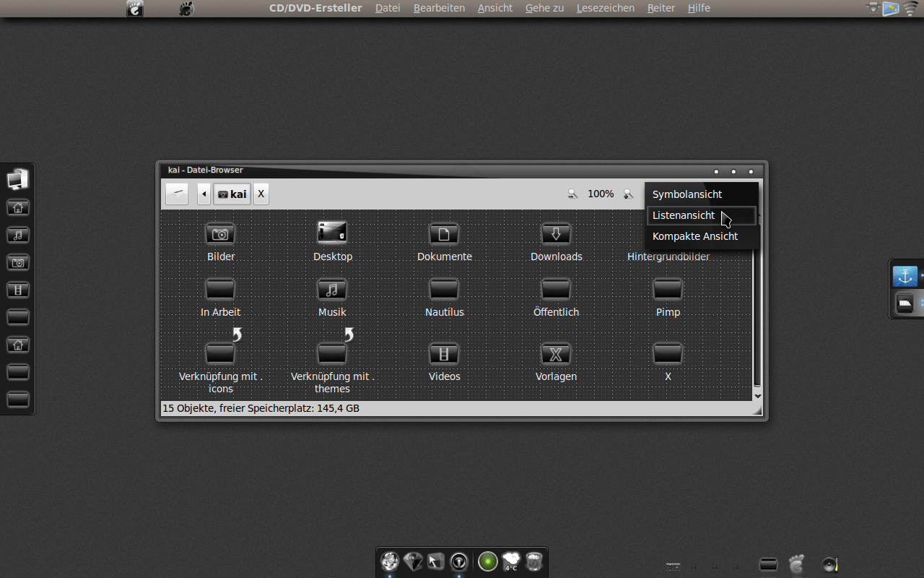Open the film videos folder in left dock
The height and width of the screenshot is (578, 924).
click(17, 290)
